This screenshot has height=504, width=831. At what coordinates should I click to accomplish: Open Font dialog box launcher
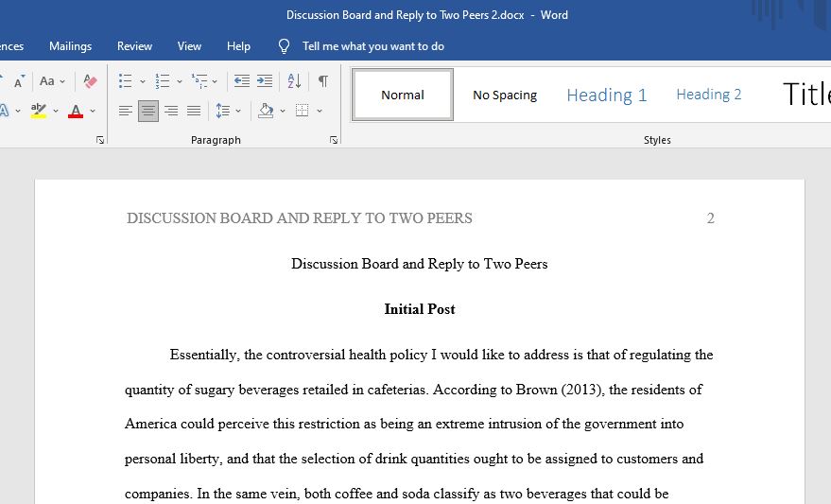[x=100, y=140]
